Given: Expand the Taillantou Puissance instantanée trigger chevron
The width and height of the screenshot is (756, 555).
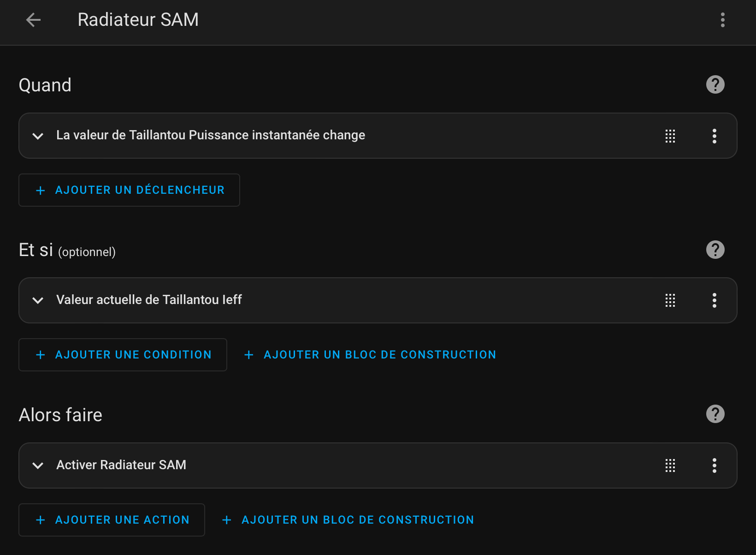Looking at the screenshot, I should coord(38,136).
